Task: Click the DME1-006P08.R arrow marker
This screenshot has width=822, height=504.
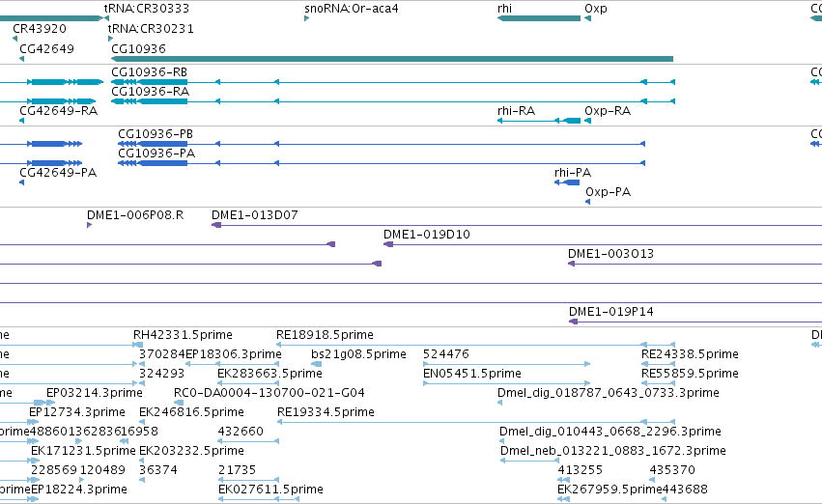Action: pyautogui.click(x=89, y=225)
